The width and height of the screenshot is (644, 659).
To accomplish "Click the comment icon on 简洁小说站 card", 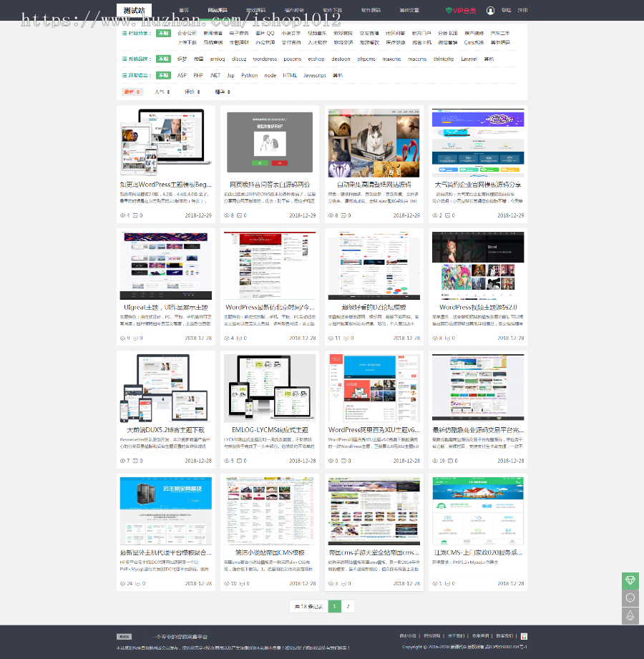I will tap(242, 584).
